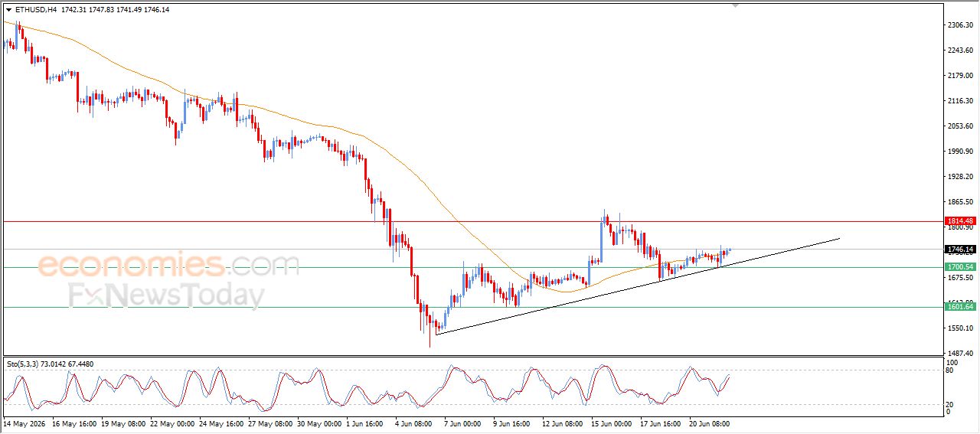Viewport: 980px width, 434px height.
Task: Open the dropdown arrow beside ETHUSD,H4
Action: [x=8, y=10]
